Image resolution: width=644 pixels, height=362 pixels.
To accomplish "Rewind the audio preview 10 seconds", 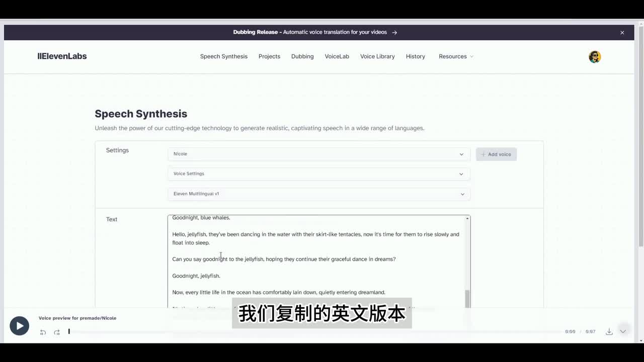I will pyautogui.click(x=43, y=332).
